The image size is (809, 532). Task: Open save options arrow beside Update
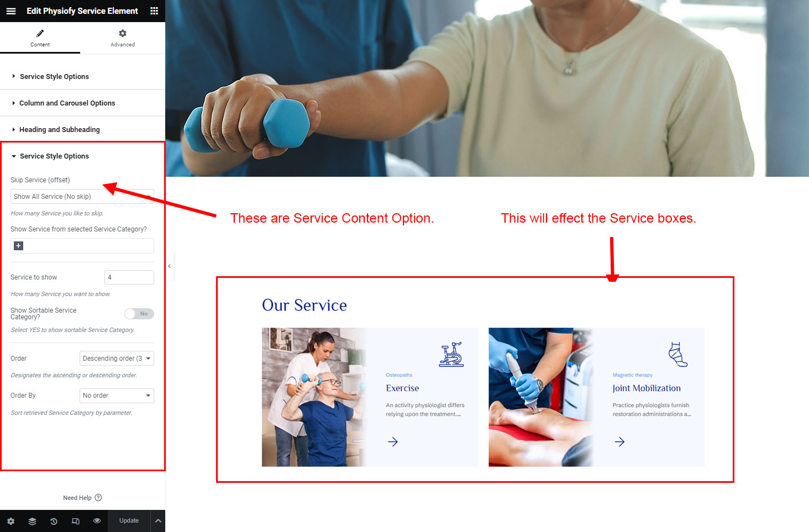click(158, 521)
